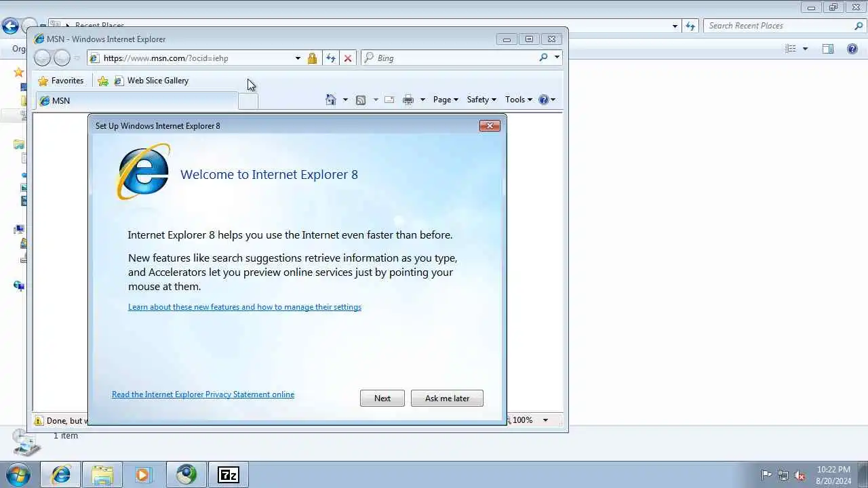Close the Set Up Internet Explorer 8 dialog
Image resolution: width=868 pixels, height=488 pixels.
point(490,126)
